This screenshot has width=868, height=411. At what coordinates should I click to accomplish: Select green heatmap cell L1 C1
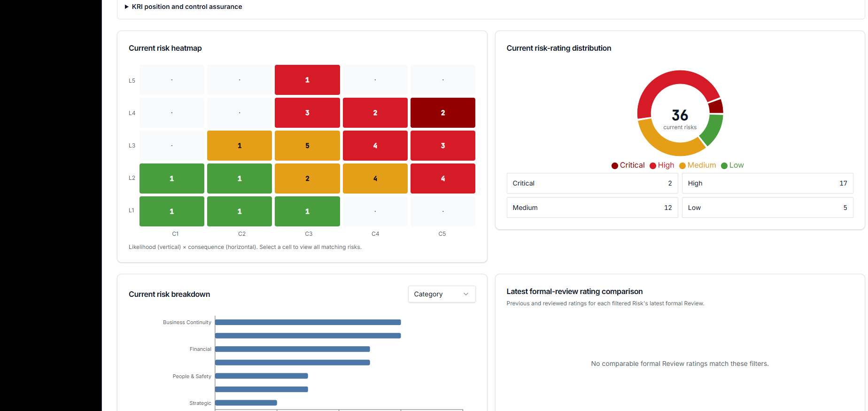[x=172, y=211]
